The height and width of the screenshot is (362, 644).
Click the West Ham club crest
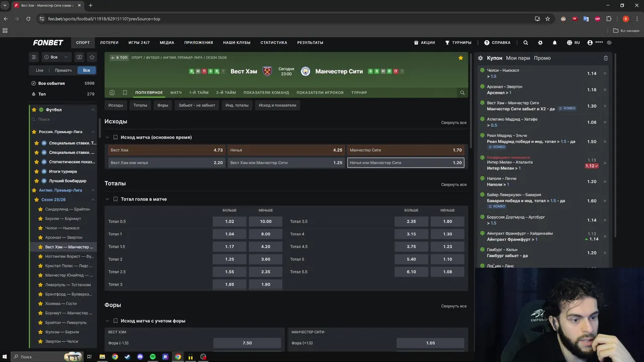point(267,71)
